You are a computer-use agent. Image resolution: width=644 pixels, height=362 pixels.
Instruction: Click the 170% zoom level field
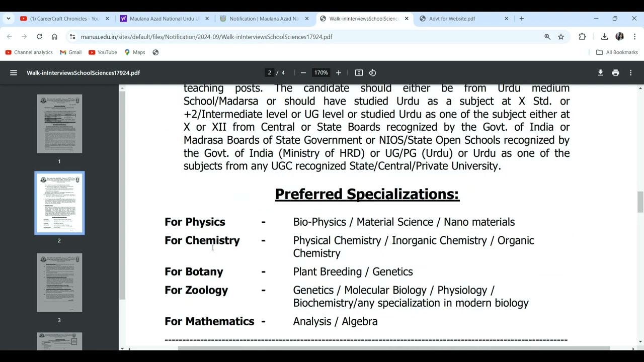(x=321, y=73)
